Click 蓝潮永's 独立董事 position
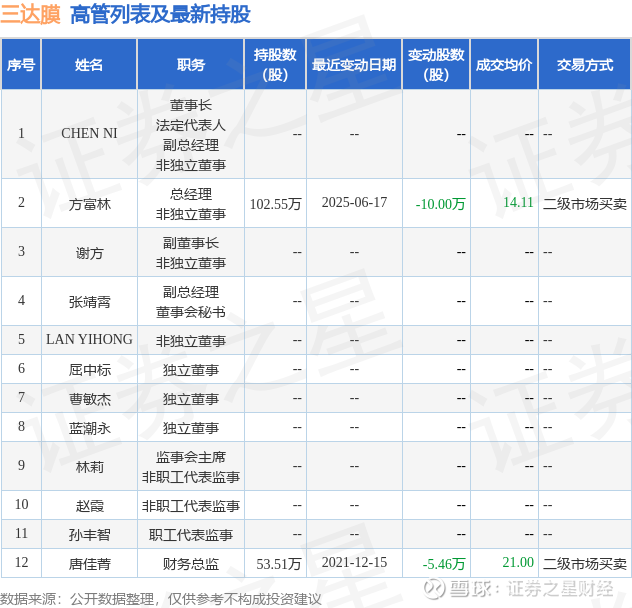This screenshot has height=608, width=632. (191, 428)
